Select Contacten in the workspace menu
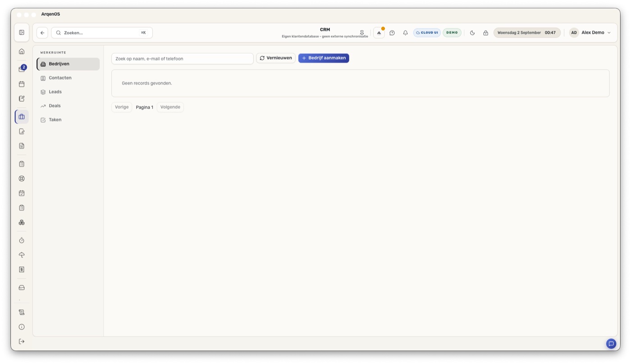The width and height of the screenshot is (631, 364). click(68, 78)
